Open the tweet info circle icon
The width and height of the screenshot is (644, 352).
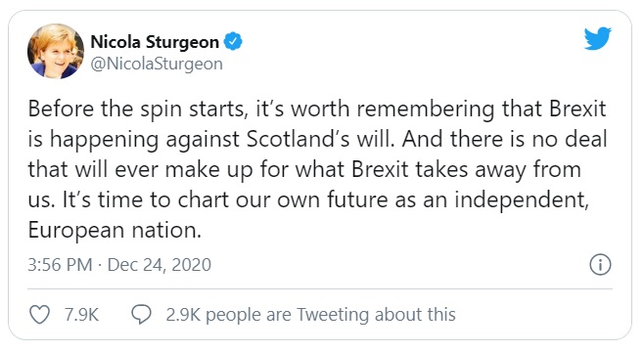600,265
